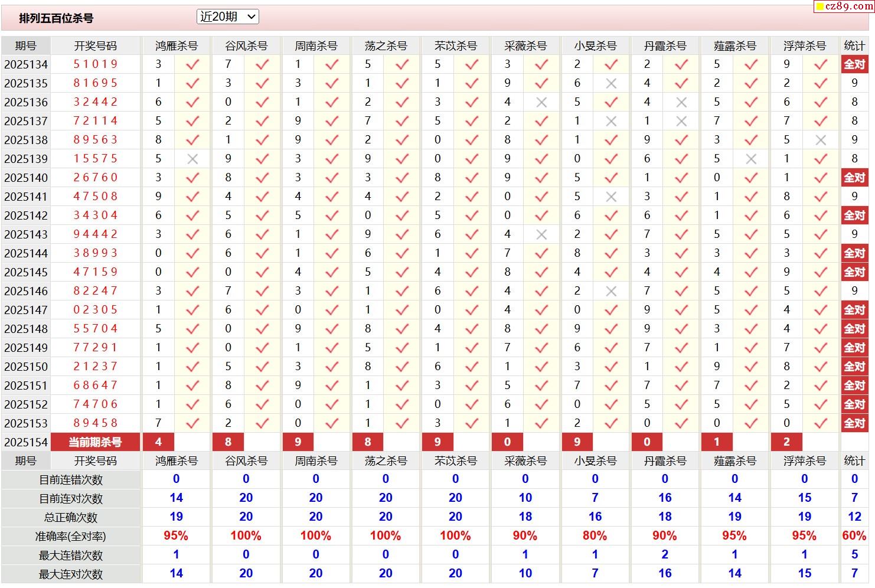Click the red check for 小旻杀号 in row 2025152

(611, 404)
